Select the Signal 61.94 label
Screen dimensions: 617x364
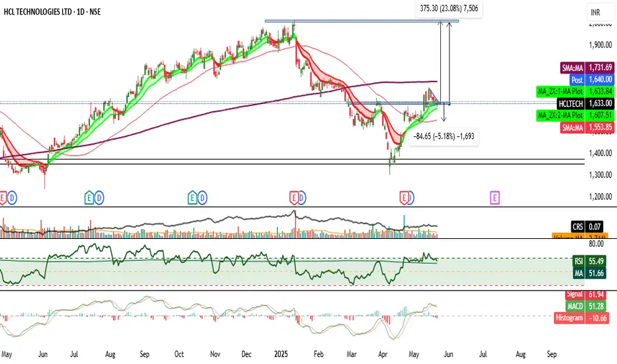(x=587, y=295)
